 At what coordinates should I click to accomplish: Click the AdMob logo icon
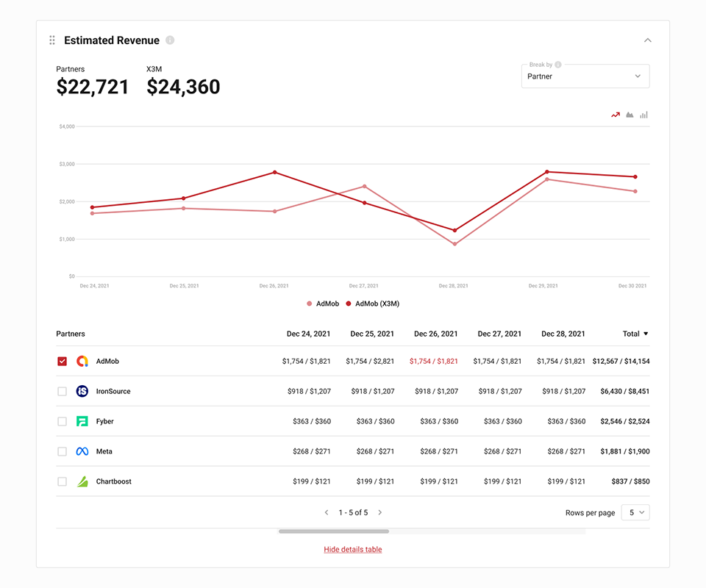(x=82, y=362)
